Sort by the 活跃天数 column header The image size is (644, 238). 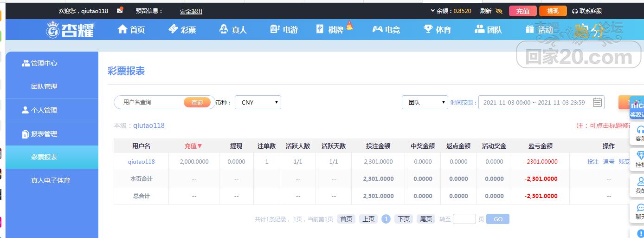pyautogui.click(x=334, y=146)
